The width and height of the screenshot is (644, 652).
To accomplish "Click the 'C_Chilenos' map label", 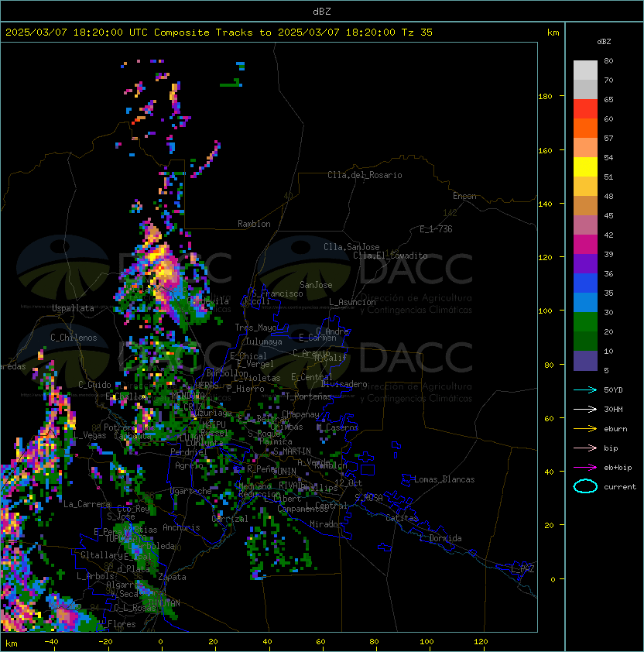I will click(74, 338).
